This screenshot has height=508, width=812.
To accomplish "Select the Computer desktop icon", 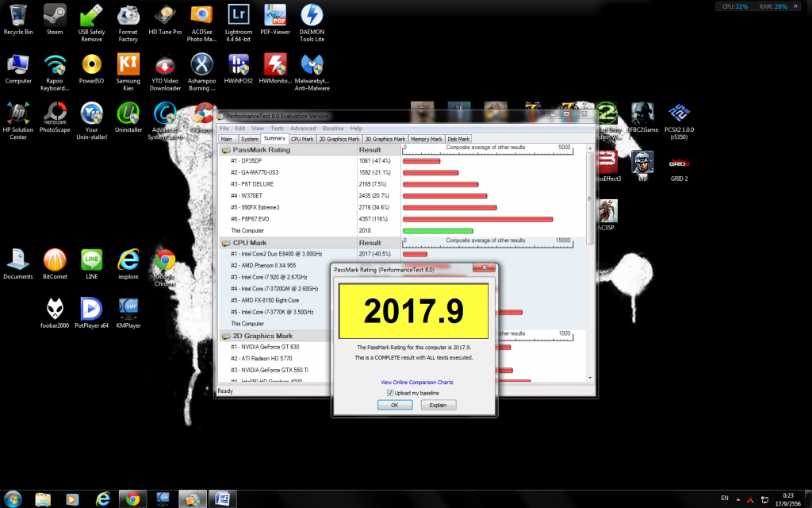I will point(18,68).
